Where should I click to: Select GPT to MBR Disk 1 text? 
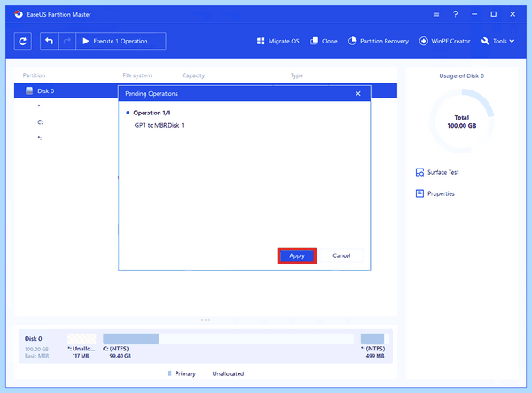coord(159,125)
